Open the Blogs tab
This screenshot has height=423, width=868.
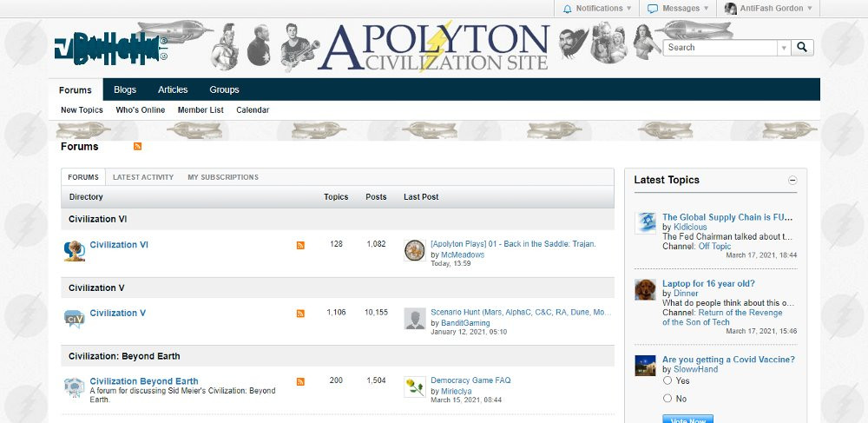(x=125, y=89)
